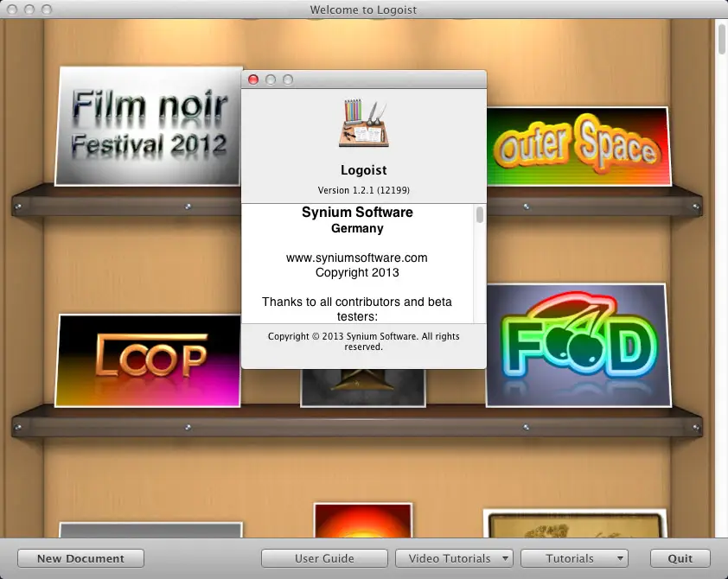The width and height of the screenshot is (728, 579).
Task: Minimize the Welcome to Logoist window
Action: pos(29,10)
